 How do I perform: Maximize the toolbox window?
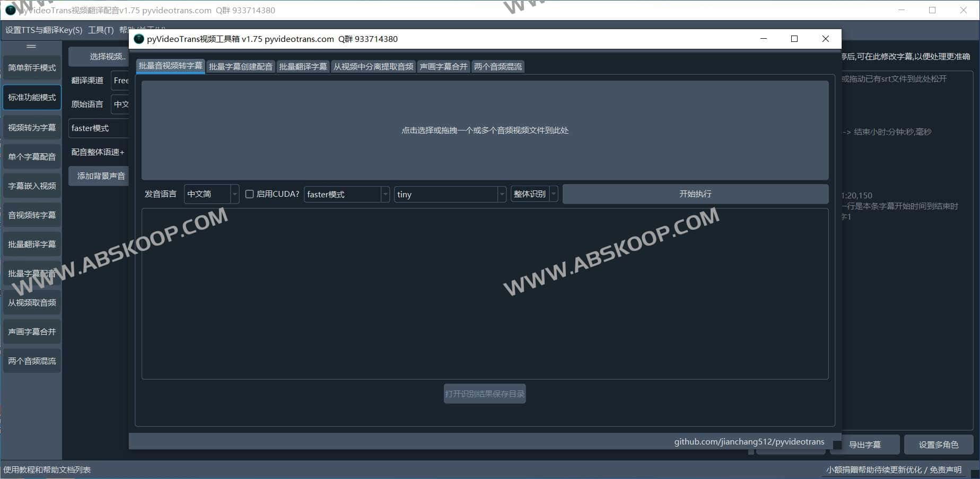pos(794,39)
